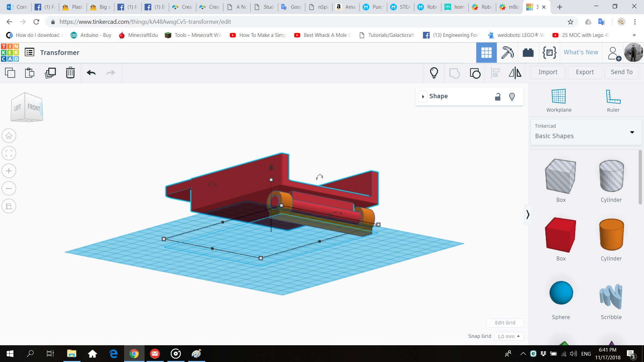Screen dimensions: 644x362
Task: Click the Export button
Action: point(585,72)
